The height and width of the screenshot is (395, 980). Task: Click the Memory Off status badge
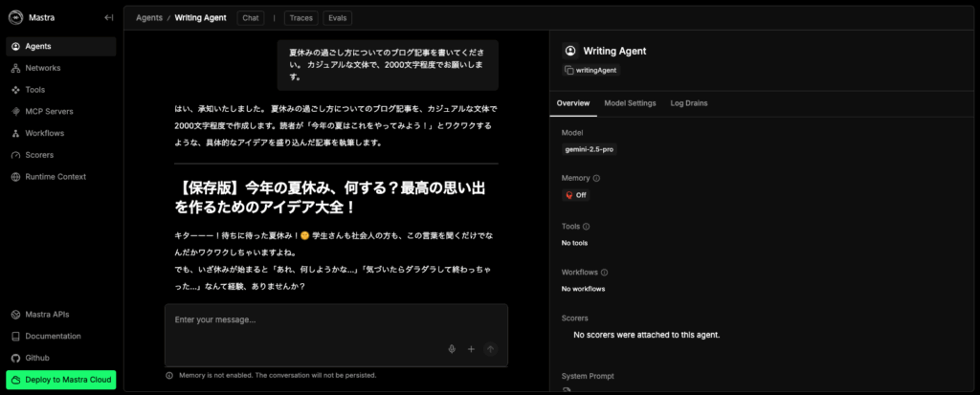pyautogui.click(x=575, y=195)
